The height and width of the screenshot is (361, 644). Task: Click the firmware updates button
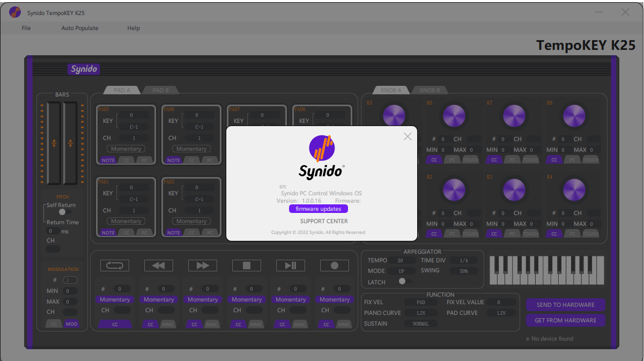click(x=319, y=209)
